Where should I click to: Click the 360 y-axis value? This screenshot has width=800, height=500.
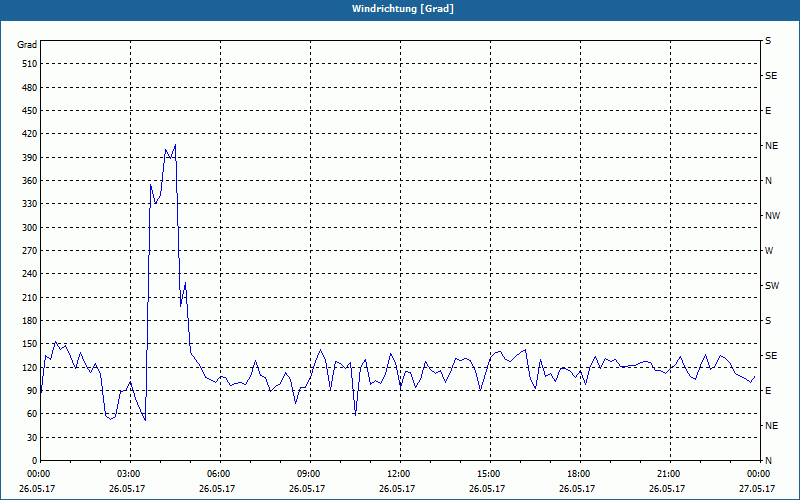point(29,181)
